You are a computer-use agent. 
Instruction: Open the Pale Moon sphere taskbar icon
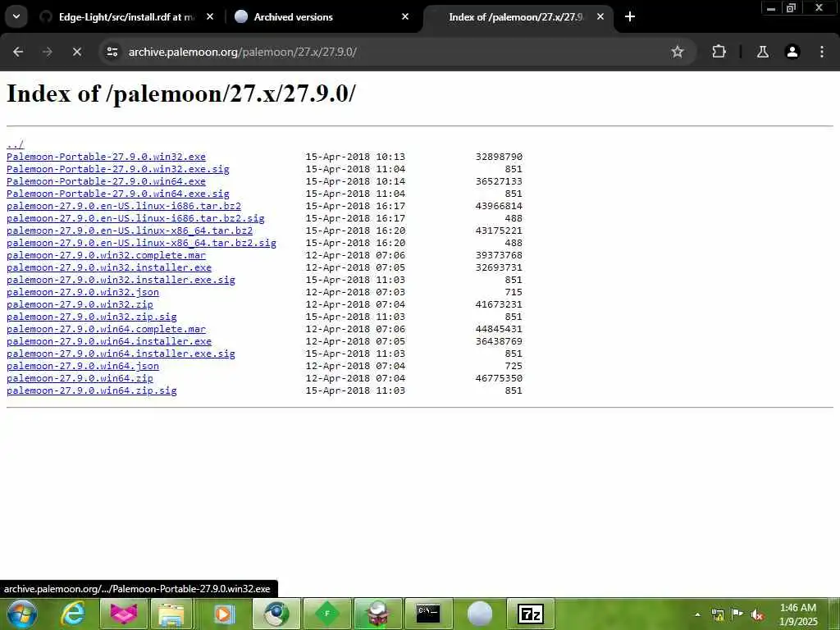(x=479, y=614)
